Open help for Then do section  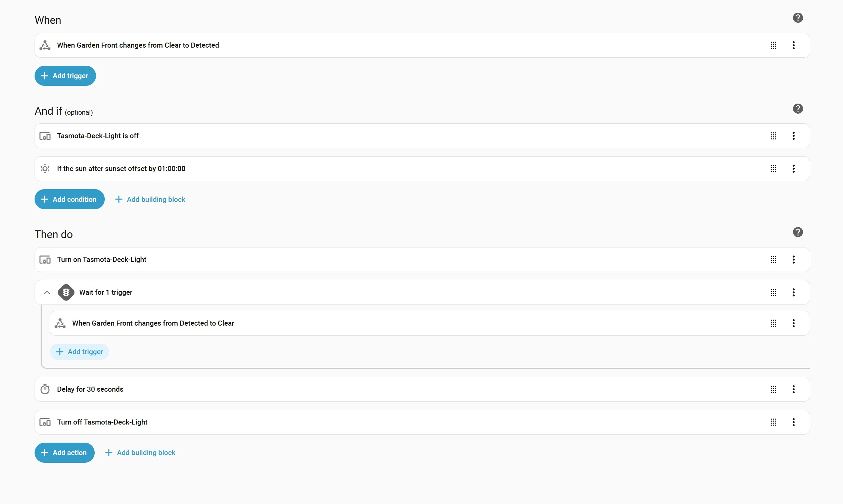click(x=797, y=232)
